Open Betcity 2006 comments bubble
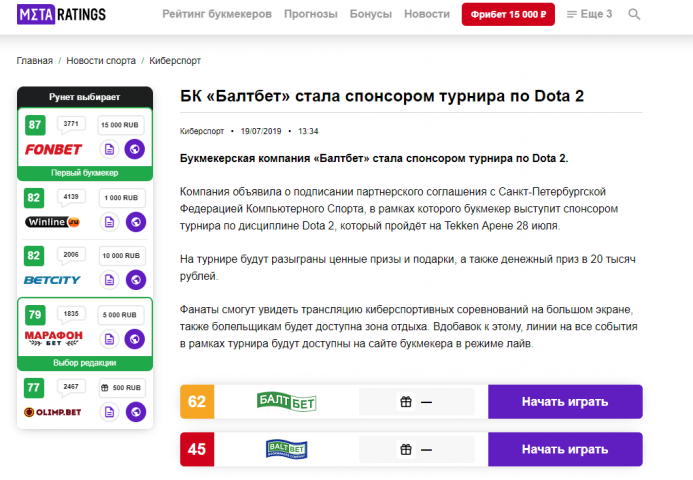This screenshot has height=480, width=693. tap(71, 255)
